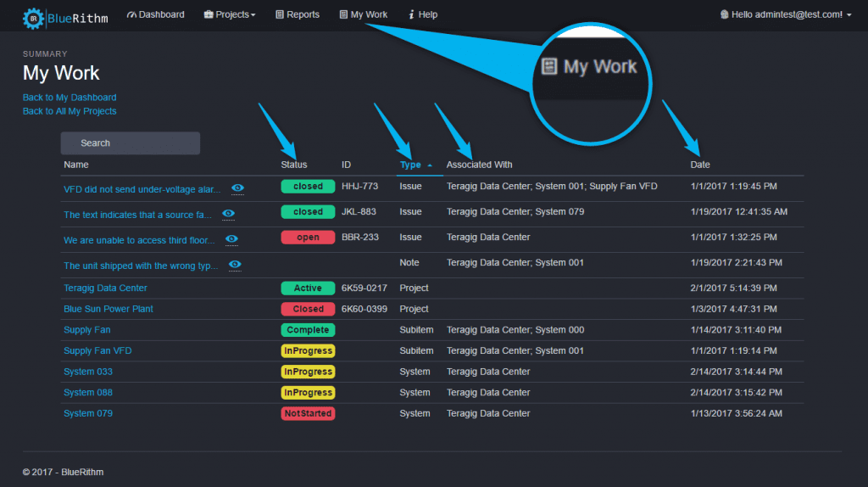Open 'We are unable to access third floor' issue
Screen dimensions: 868x487
point(139,240)
